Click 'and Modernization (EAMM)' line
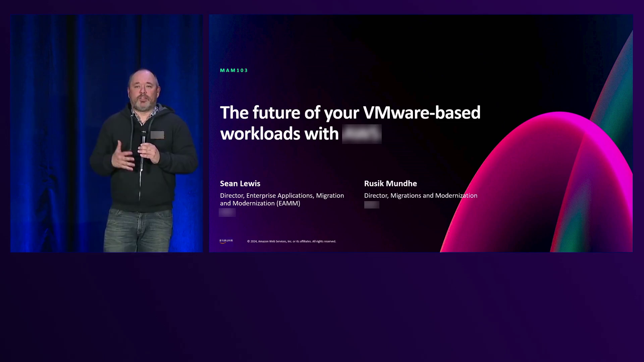The image size is (644, 362). [260, 203]
